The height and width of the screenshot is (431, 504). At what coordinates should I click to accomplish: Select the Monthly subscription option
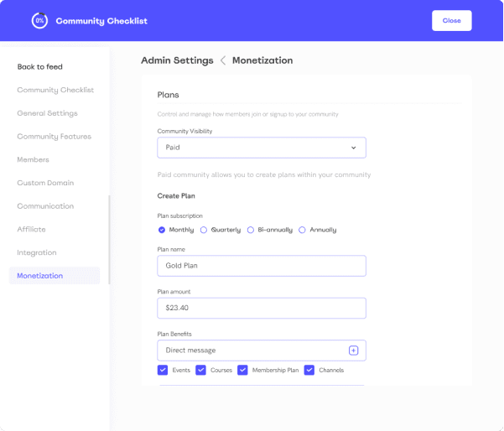pos(162,230)
